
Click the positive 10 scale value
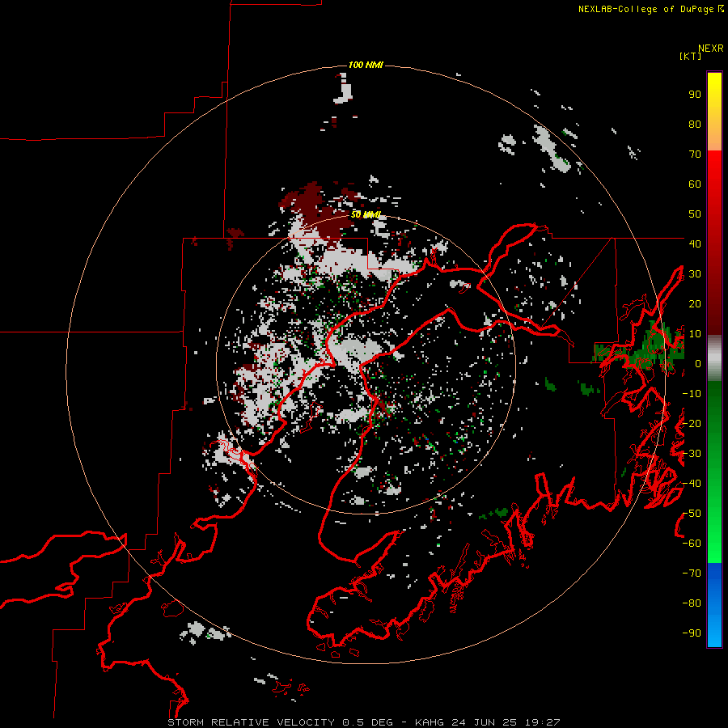pos(695,334)
